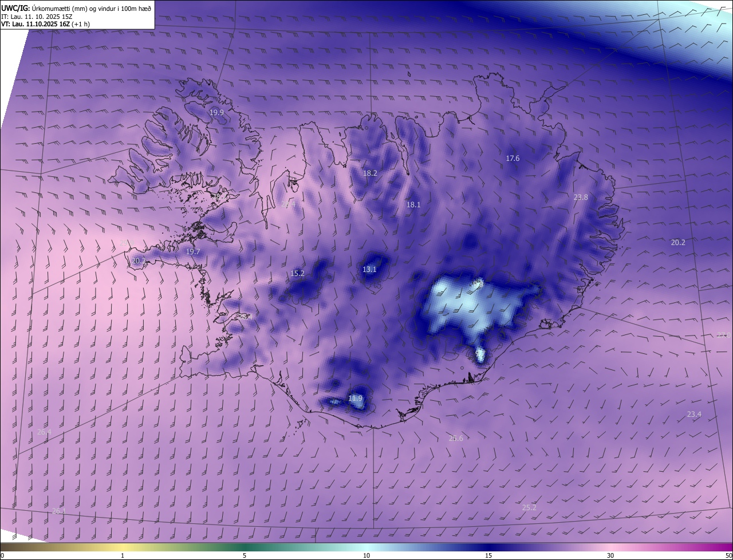The image size is (733, 560).
Task: Click the 0 tick on the color scale
Action: click(2, 555)
